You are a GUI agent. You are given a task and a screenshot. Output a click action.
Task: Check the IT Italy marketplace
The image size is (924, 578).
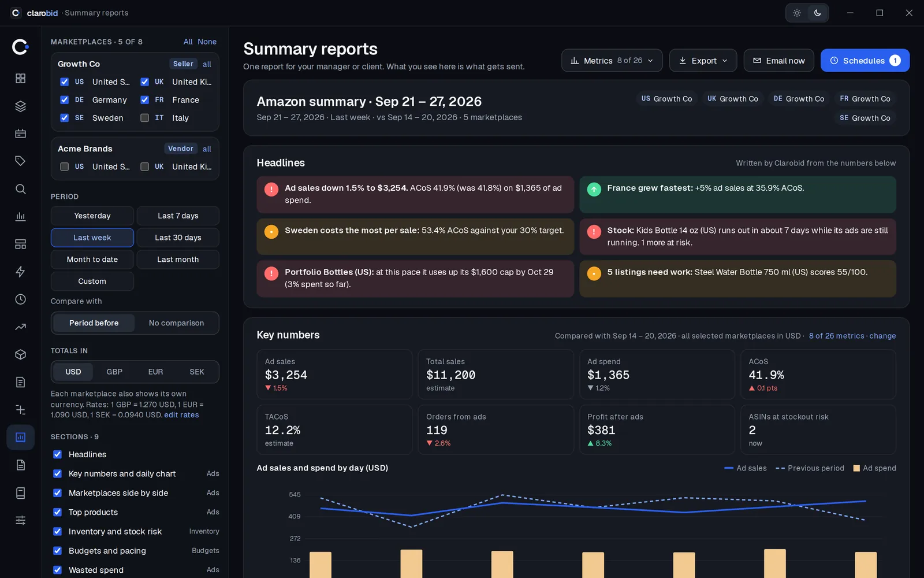pyautogui.click(x=145, y=118)
